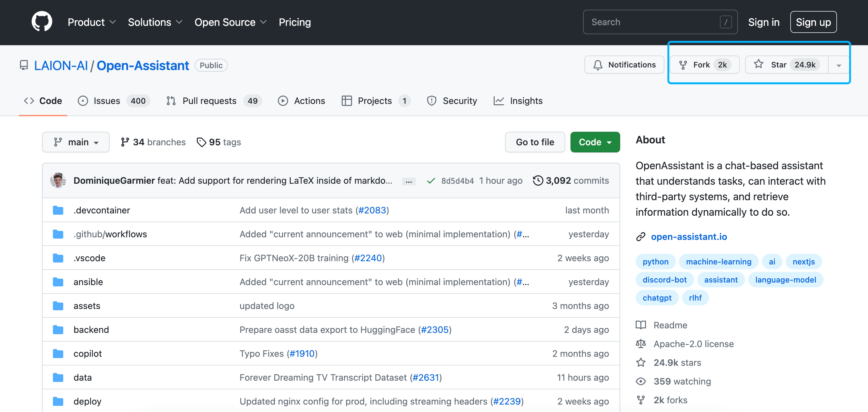
Task: Click the Notifications bell button
Action: (624, 65)
